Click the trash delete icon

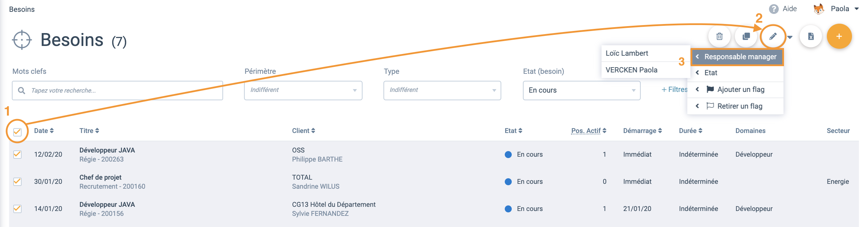click(x=719, y=37)
